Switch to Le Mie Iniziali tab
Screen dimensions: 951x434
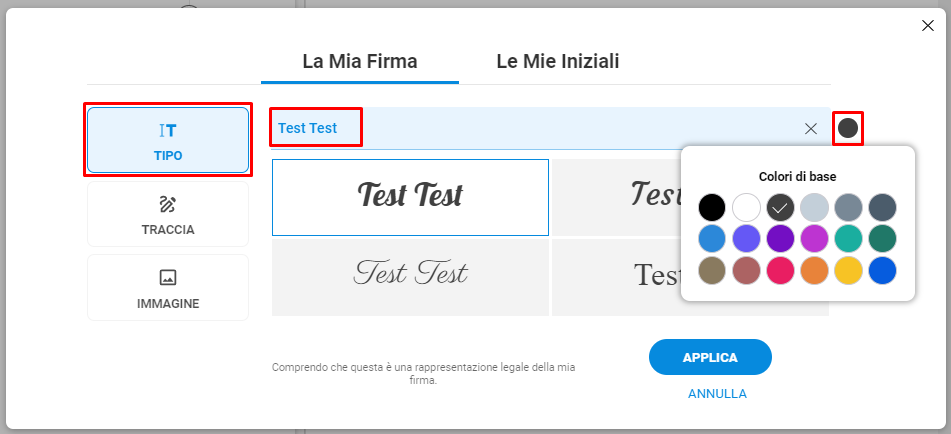(558, 61)
